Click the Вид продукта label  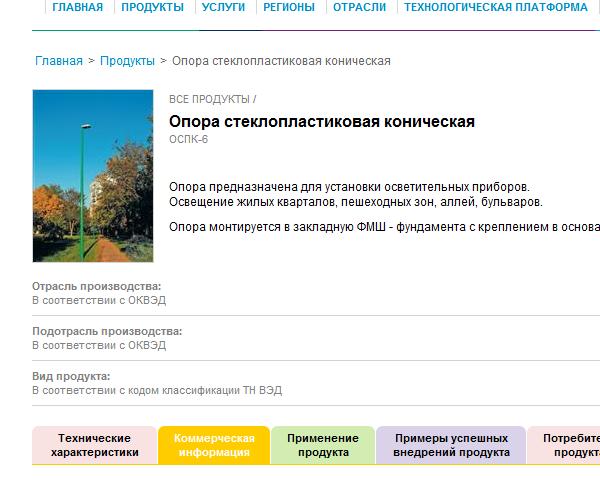(71, 376)
